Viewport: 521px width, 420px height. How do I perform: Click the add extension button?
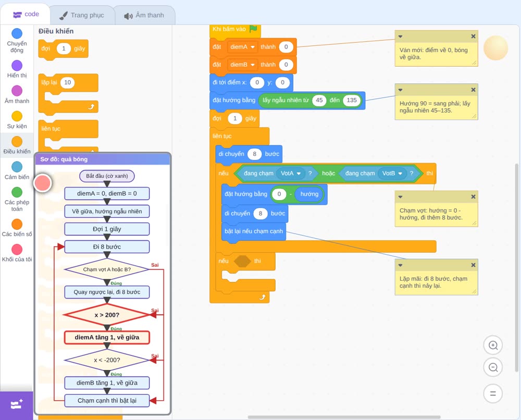coord(17,405)
